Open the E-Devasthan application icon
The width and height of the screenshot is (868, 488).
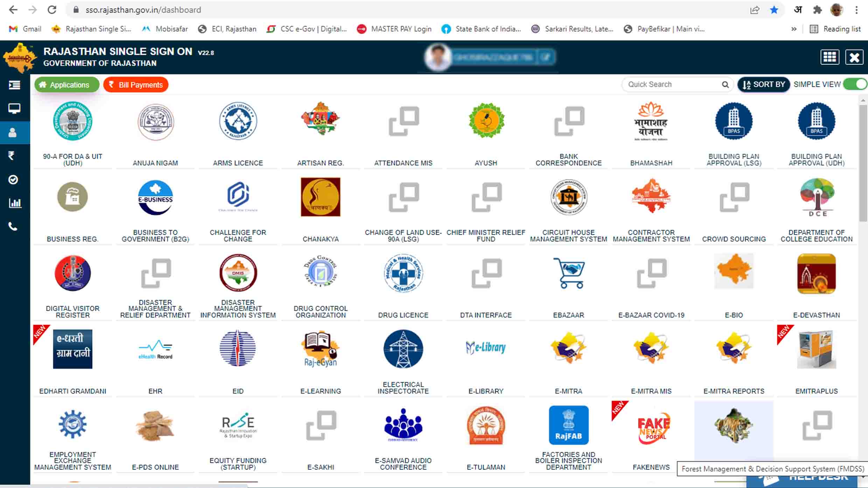coord(817,274)
